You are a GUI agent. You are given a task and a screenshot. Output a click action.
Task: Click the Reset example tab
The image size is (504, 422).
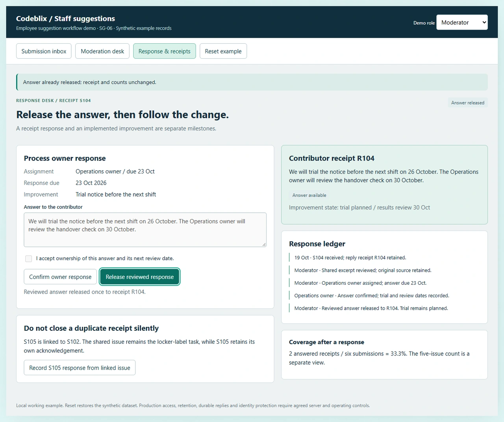[x=223, y=51]
